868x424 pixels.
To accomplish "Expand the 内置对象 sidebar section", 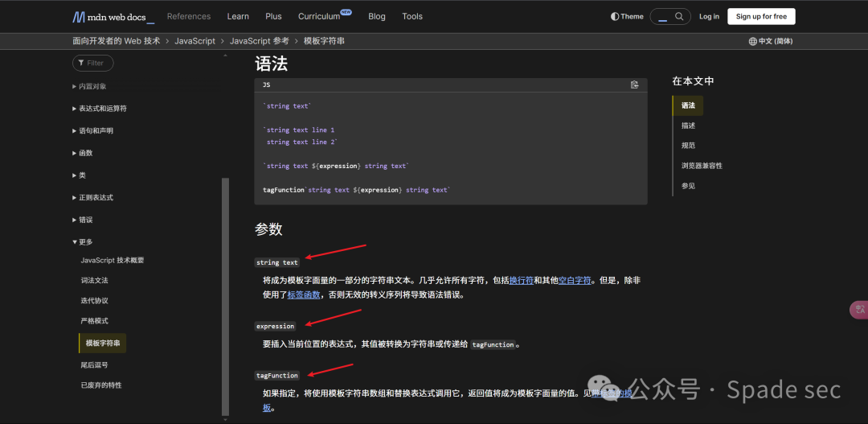I will coord(89,86).
